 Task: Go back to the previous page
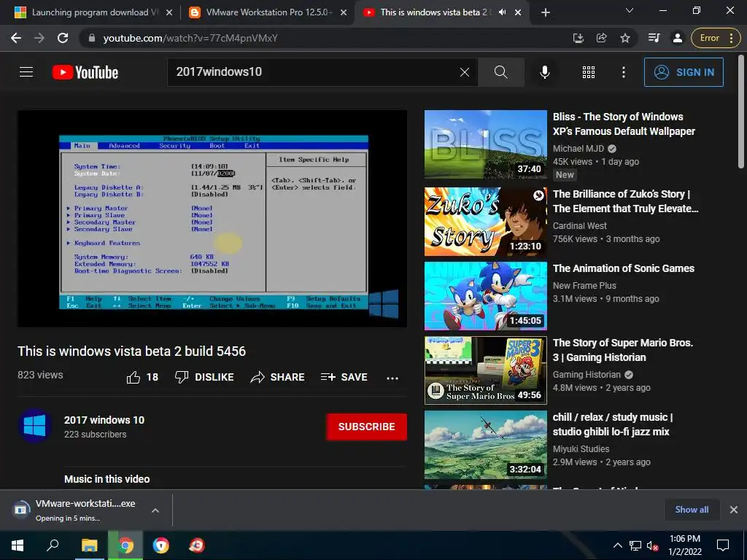[16, 38]
